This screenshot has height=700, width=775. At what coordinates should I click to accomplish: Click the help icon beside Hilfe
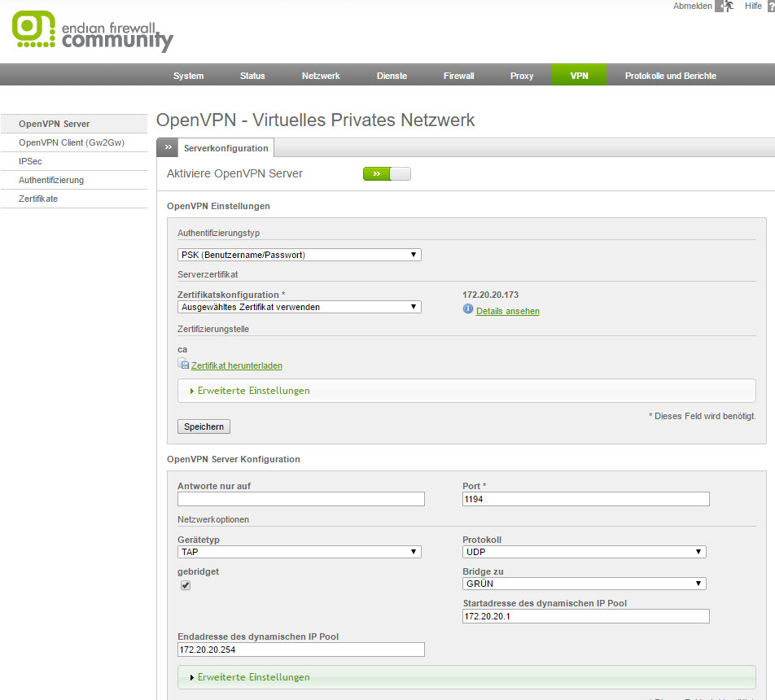[x=770, y=7]
